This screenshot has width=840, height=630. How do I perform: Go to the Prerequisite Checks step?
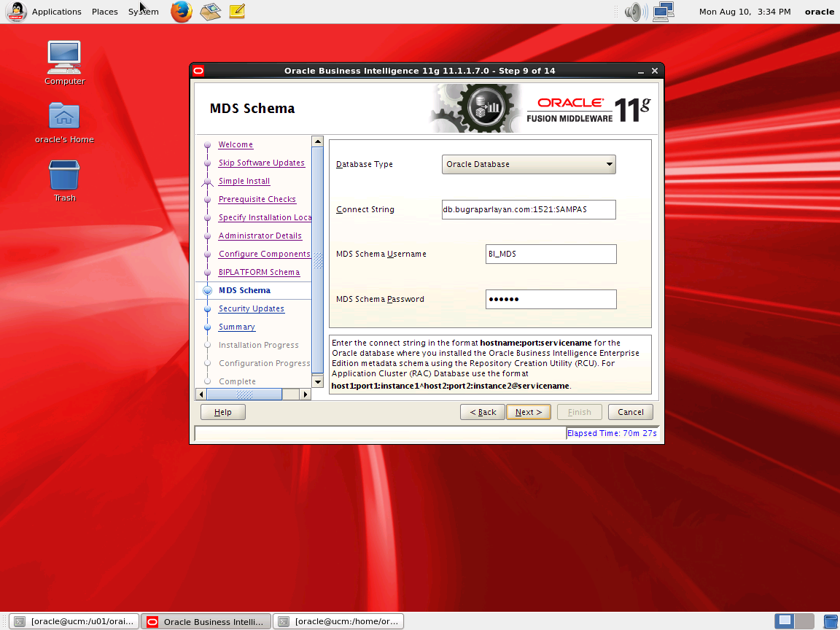point(257,199)
